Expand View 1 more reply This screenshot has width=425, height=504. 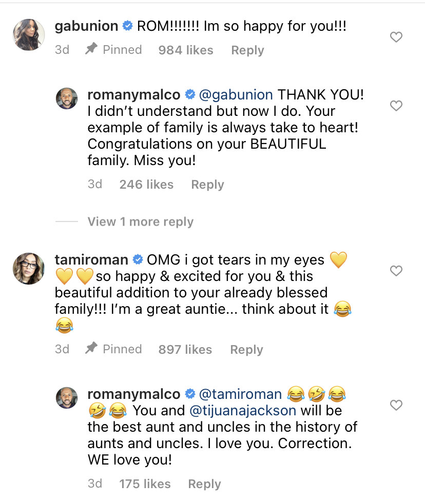[140, 221]
